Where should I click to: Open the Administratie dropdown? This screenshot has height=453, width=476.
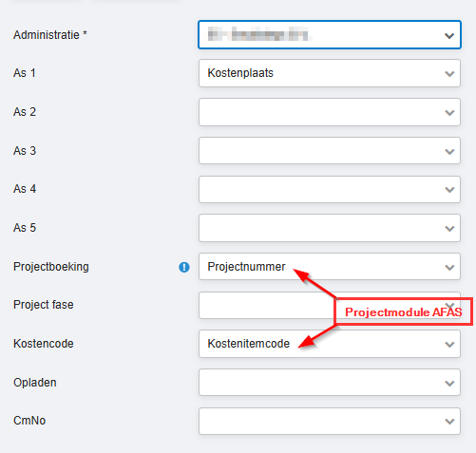pos(330,34)
